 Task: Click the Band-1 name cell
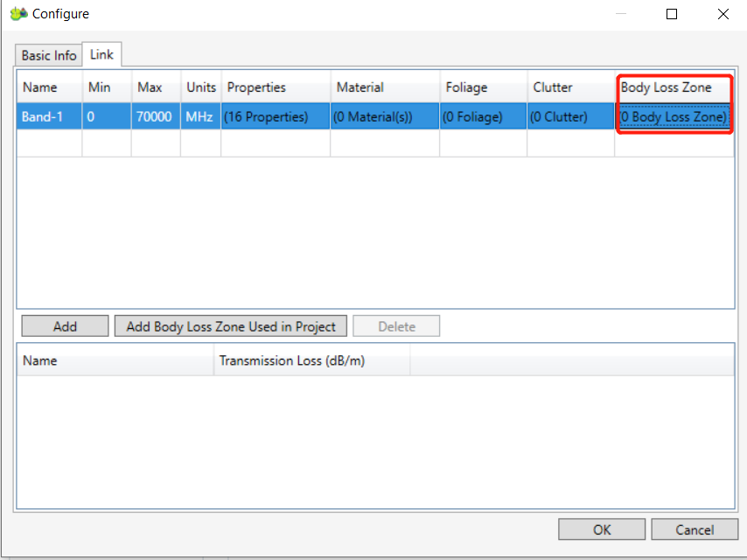(x=49, y=116)
